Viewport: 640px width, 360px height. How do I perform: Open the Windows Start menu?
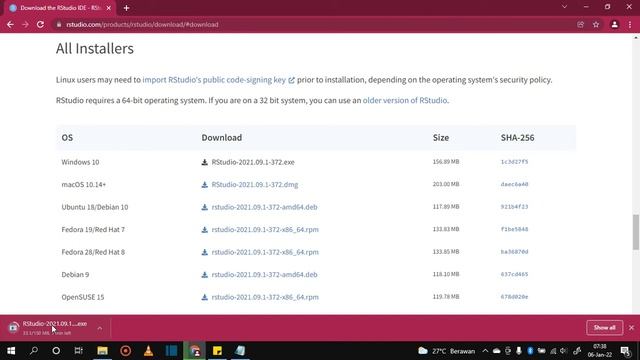coord(11,351)
